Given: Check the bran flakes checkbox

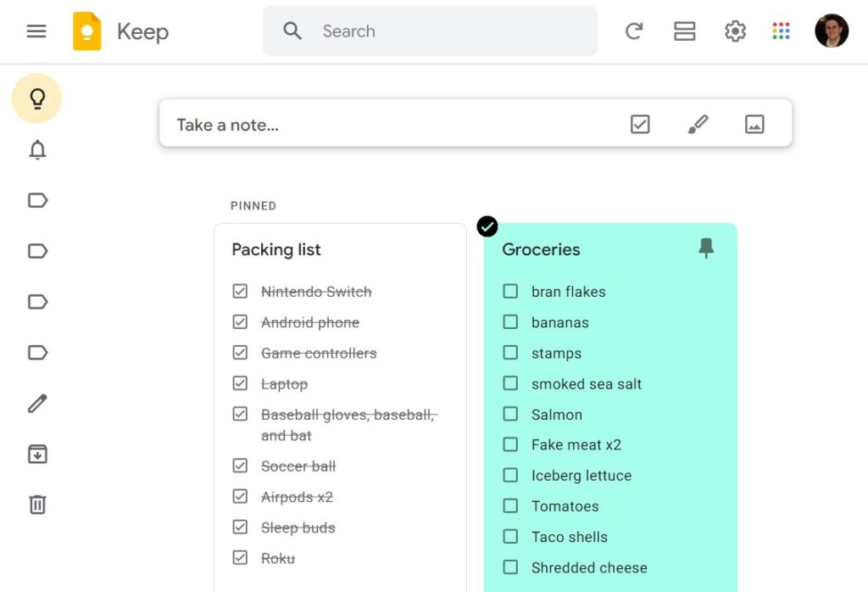Looking at the screenshot, I should tap(510, 291).
